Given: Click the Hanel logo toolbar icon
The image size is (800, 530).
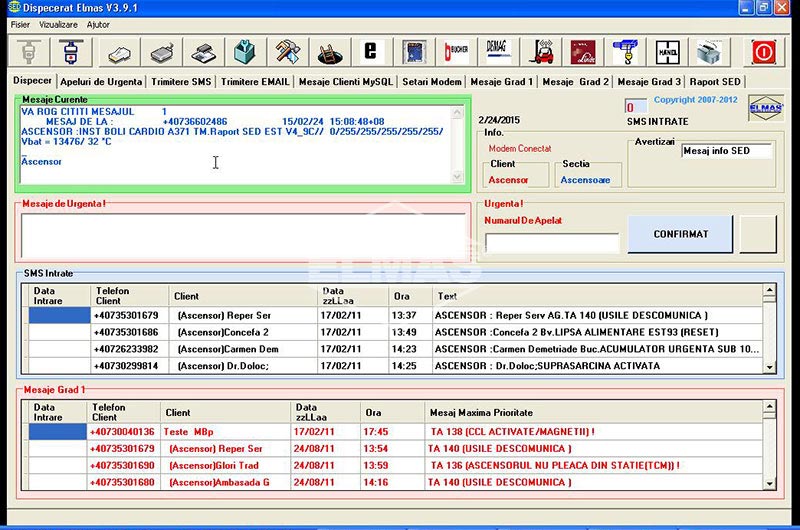Looking at the screenshot, I should [x=667, y=52].
